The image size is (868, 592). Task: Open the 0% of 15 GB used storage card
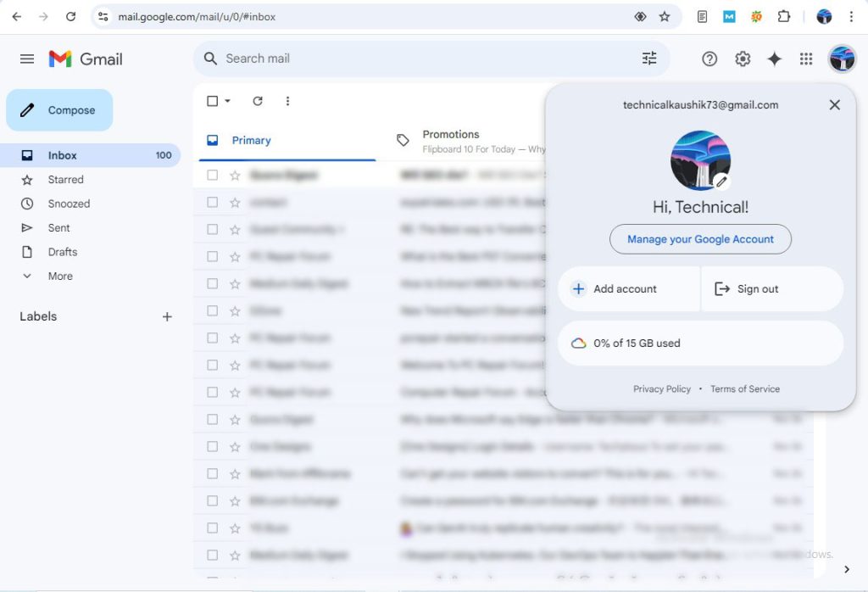coord(700,343)
